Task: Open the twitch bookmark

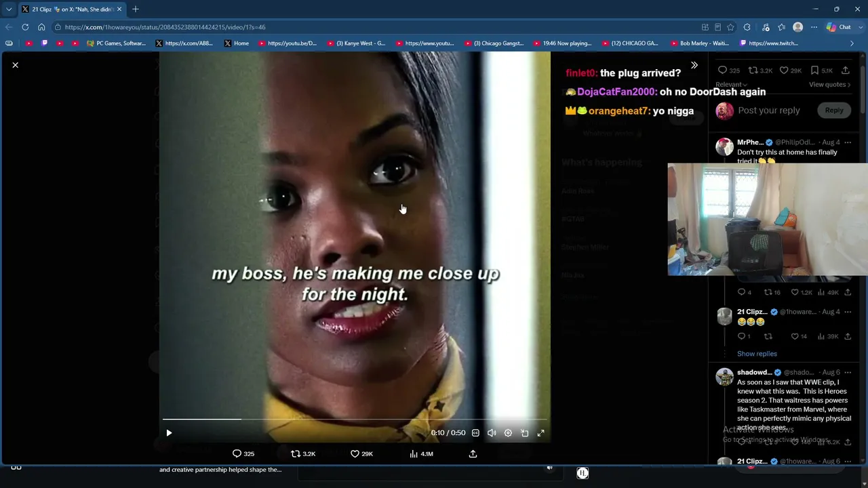Action: [769, 43]
